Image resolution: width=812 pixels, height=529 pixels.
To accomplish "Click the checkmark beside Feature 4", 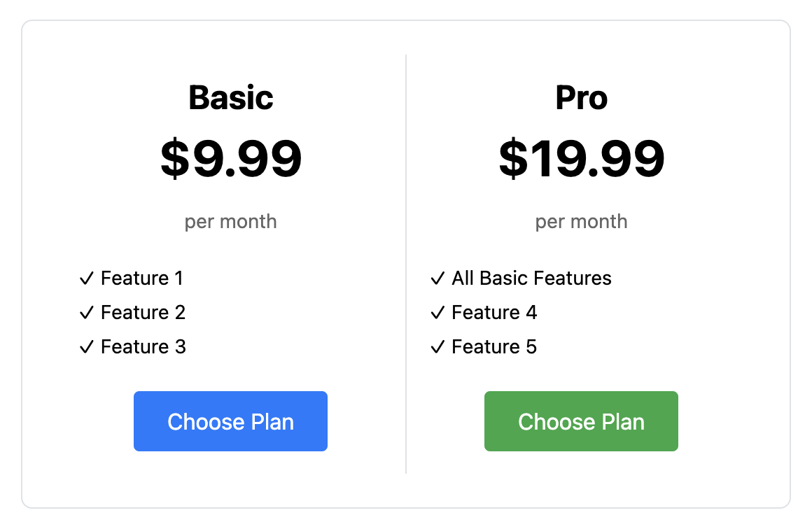I will pyautogui.click(x=437, y=312).
